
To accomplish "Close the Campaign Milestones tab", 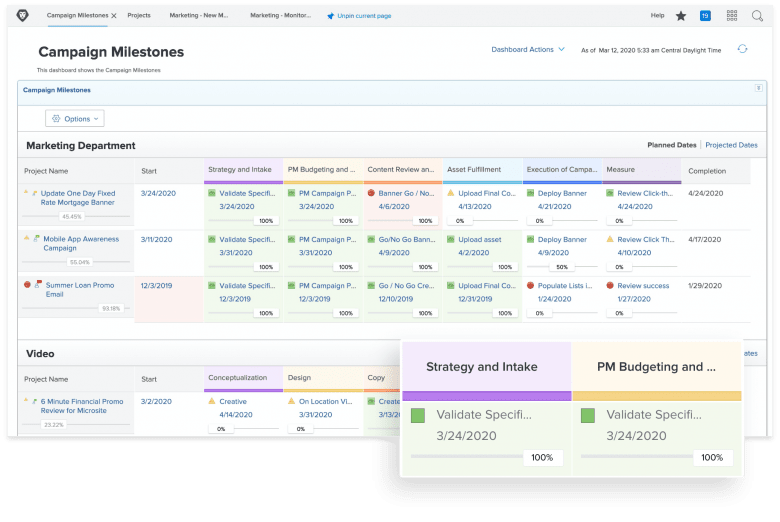I will [x=114, y=16].
